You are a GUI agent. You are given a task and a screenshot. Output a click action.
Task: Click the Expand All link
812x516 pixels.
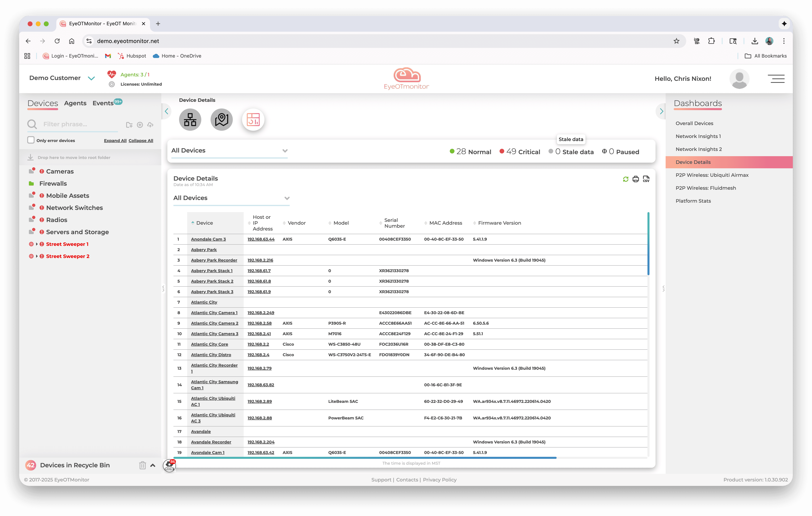coord(115,141)
